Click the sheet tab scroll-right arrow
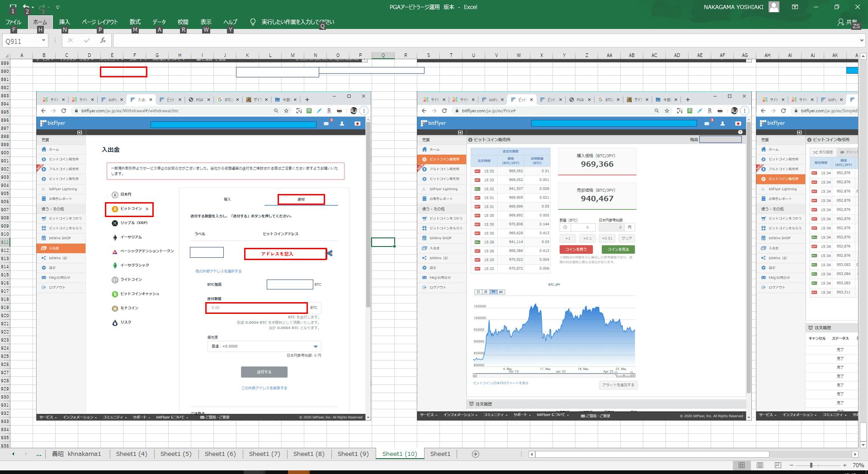This screenshot has height=474, width=868. pyautogui.click(x=26, y=454)
